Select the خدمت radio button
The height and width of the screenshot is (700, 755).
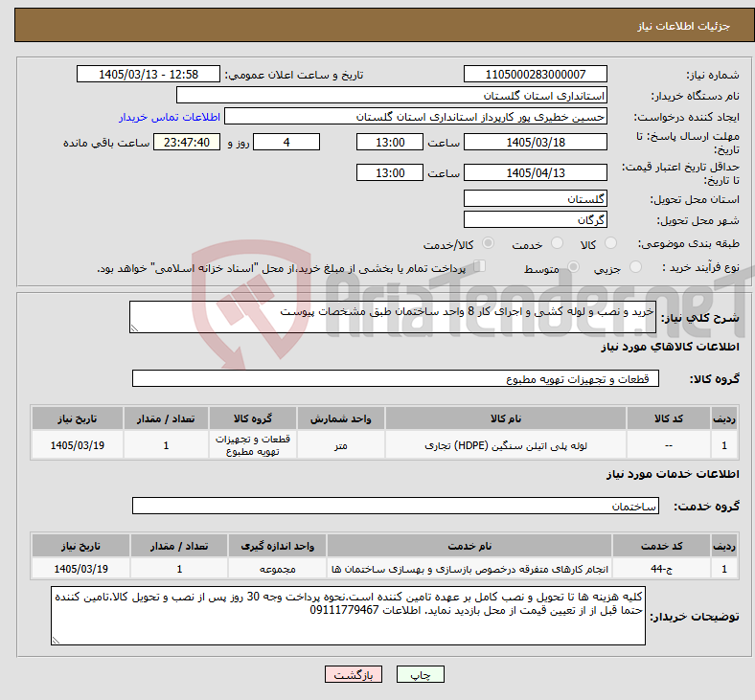pyautogui.click(x=557, y=243)
